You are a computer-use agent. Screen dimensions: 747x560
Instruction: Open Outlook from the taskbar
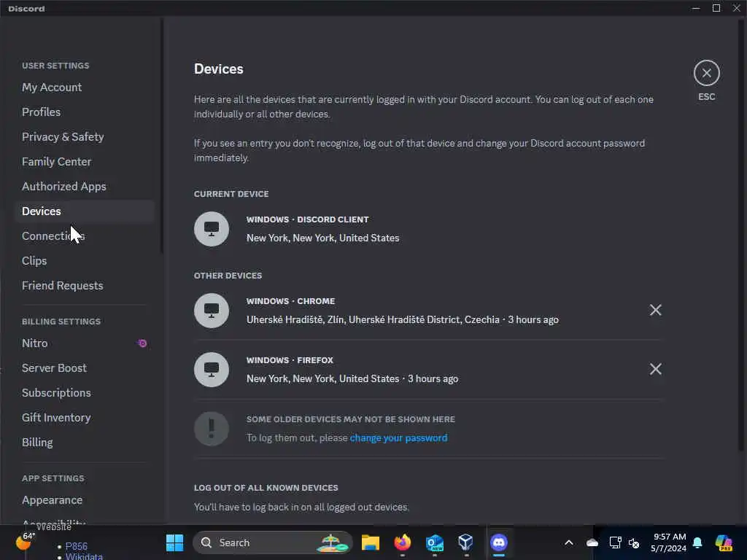pos(435,542)
